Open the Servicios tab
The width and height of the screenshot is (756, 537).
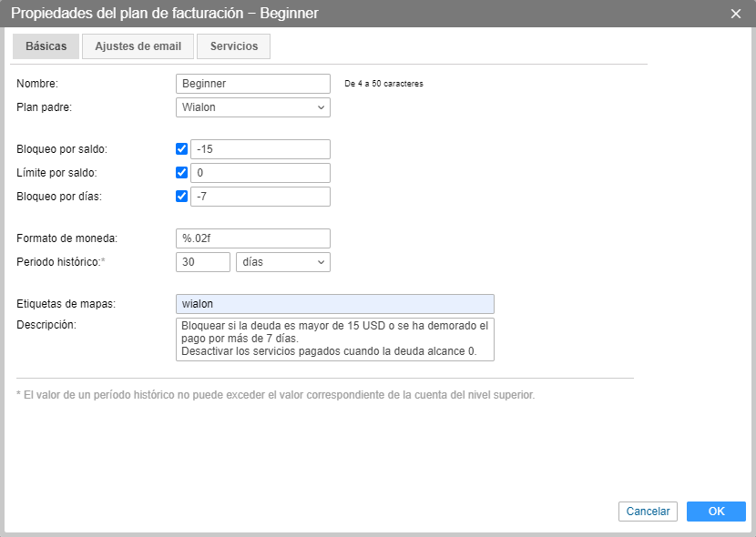pos(233,46)
